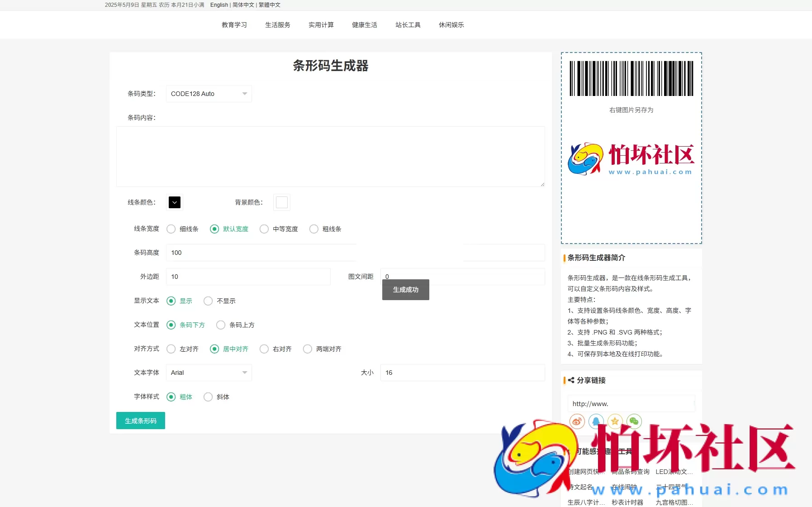Share via the Qzone star icon

click(x=615, y=421)
